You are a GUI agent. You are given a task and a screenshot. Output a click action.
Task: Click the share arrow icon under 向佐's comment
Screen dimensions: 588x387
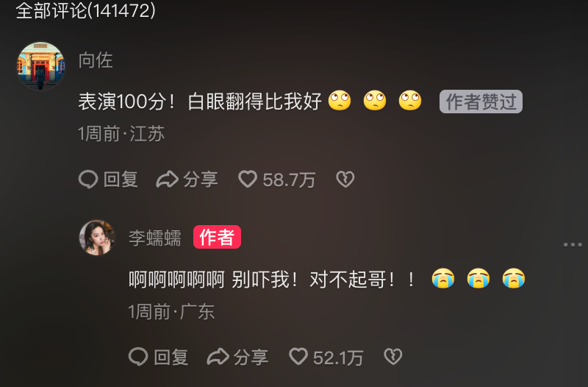point(168,179)
